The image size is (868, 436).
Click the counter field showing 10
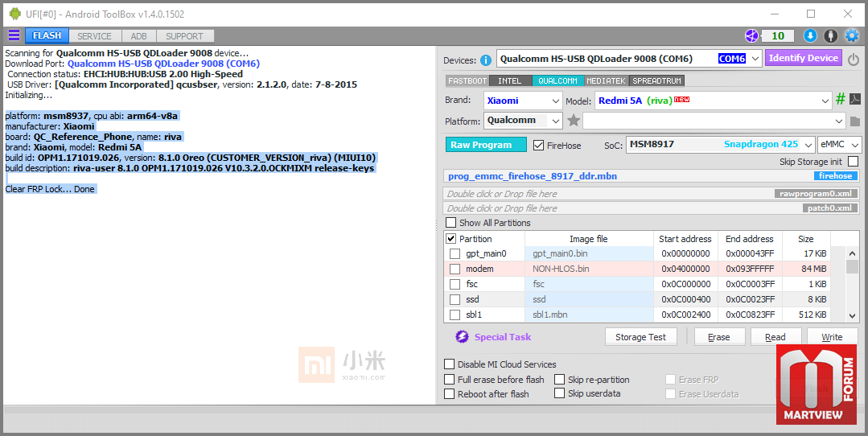(778, 36)
